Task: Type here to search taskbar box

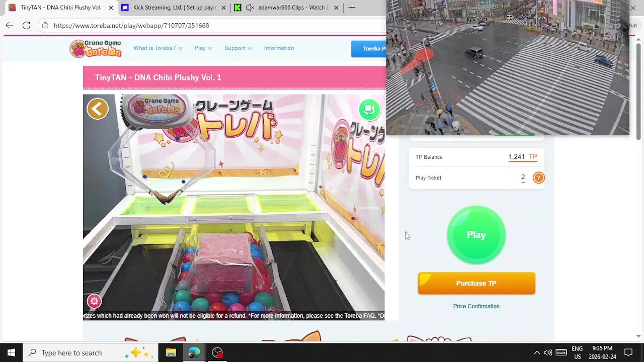Action: 91,352
